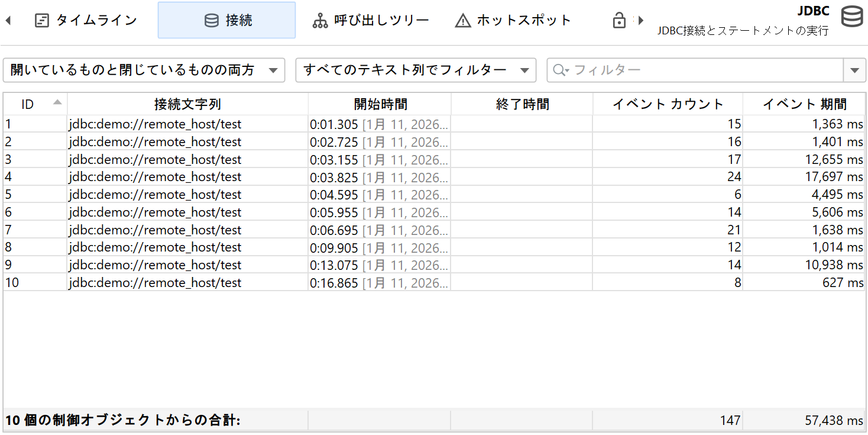The height and width of the screenshot is (435, 868).
Task: Expand the すべてのテキスト列でフィルター dropdown
Action: 415,70
